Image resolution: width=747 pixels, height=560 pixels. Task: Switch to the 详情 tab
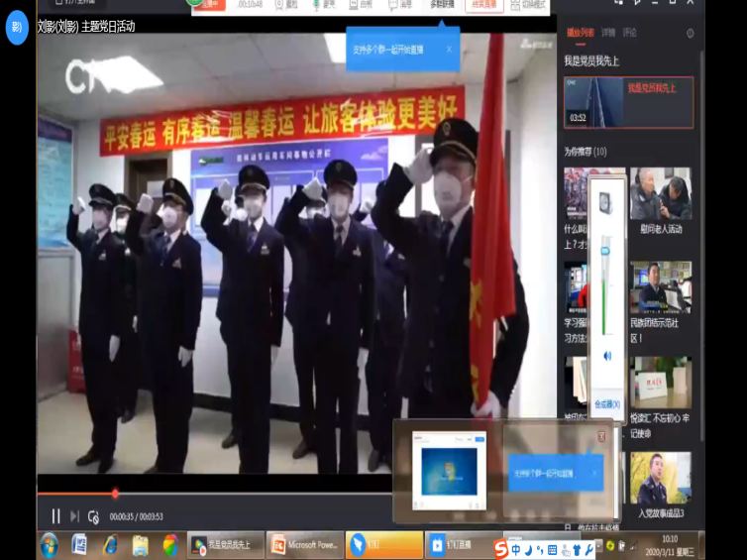point(607,33)
